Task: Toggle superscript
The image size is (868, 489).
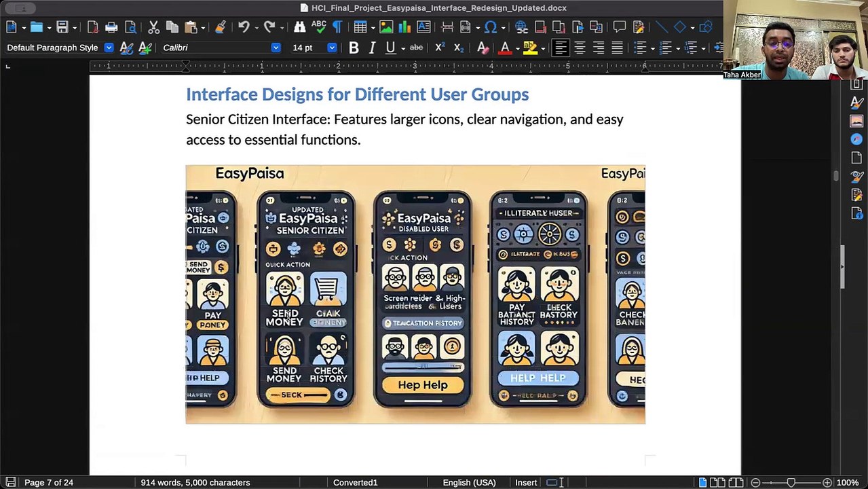Action: pos(440,48)
